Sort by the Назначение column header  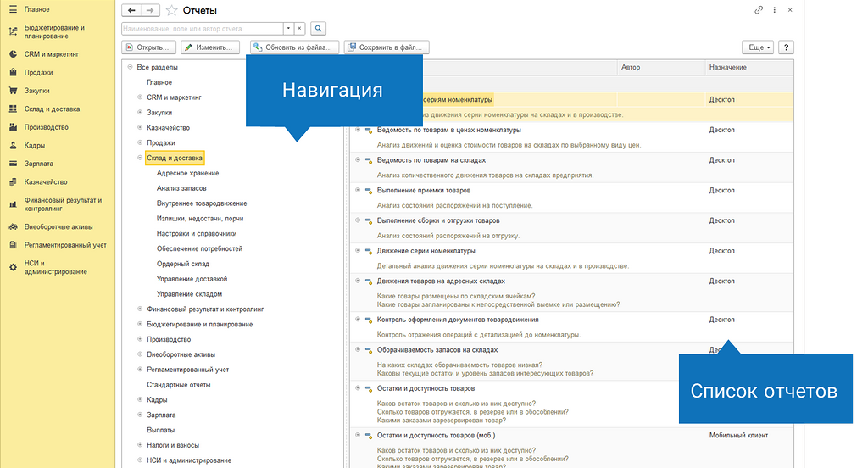coord(749,68)
